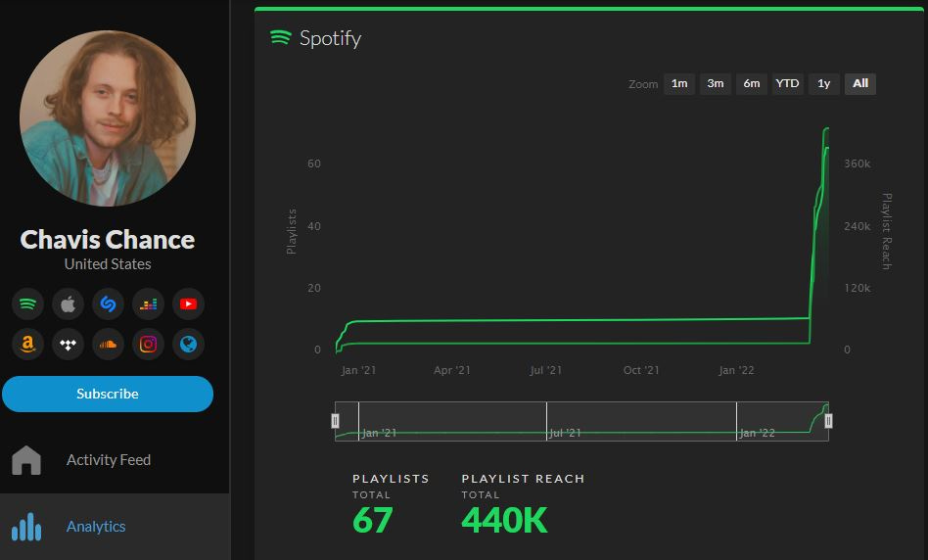Open the Apple Music profile icon

coord(69,304)
